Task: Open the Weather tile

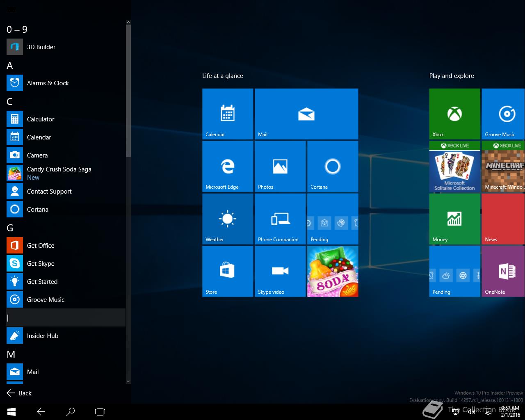Action: point(228,219)
